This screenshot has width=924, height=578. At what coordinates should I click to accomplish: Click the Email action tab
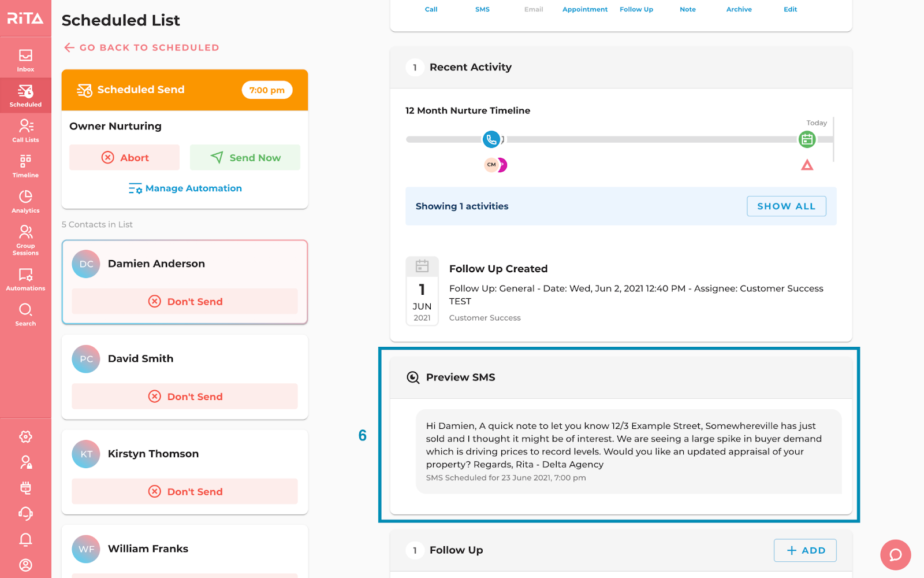(x=534, y=9)
